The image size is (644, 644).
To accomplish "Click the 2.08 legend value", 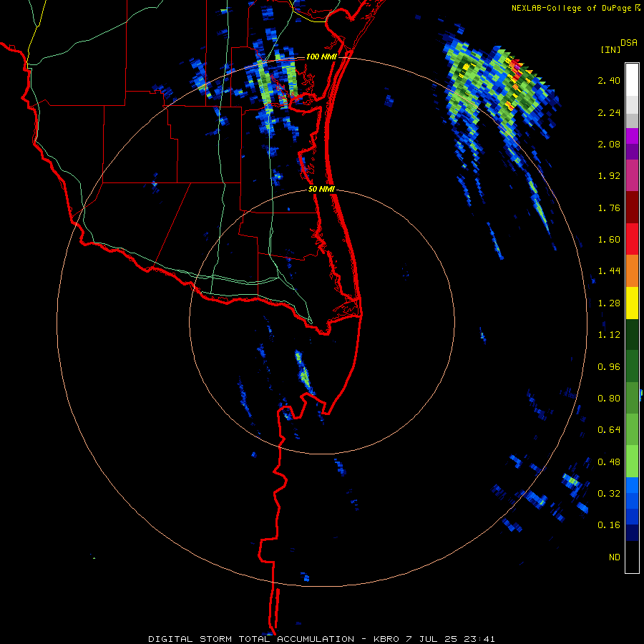I will [x=609, y=144].
